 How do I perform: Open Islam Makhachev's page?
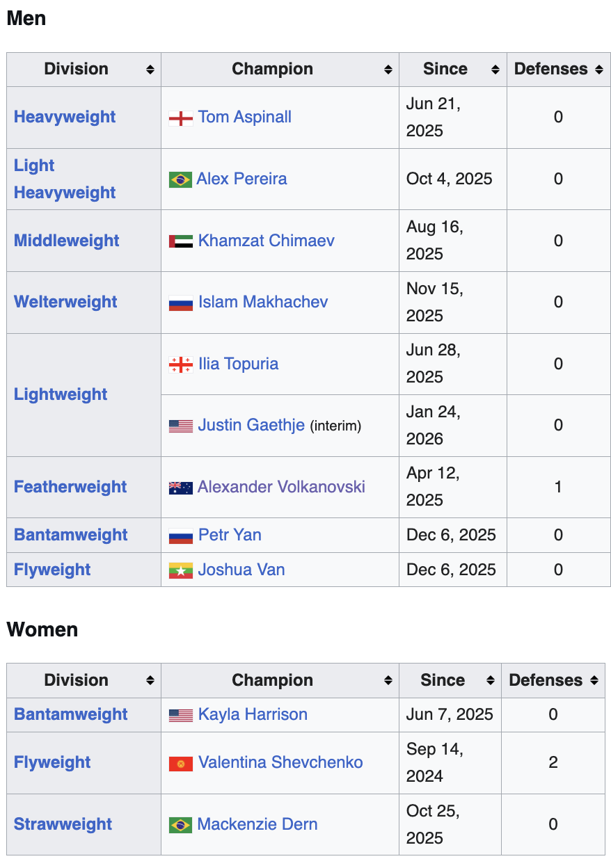[263, 303]
